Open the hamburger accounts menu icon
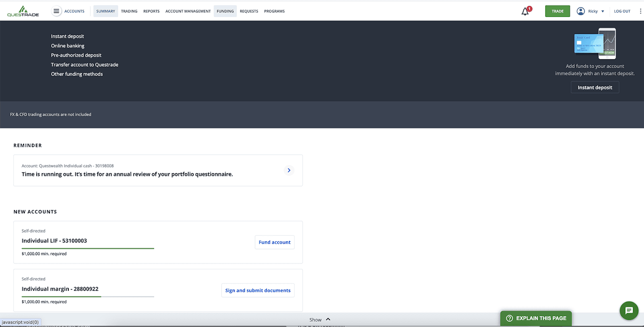644x327 pixels. pyautogui.click(x=56, y=11)
